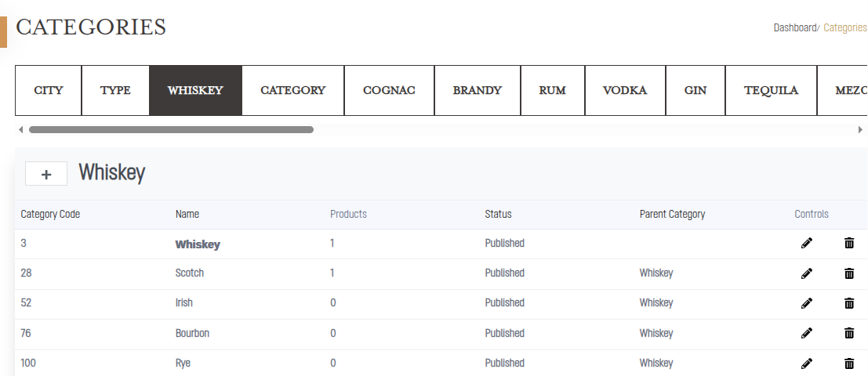Screen dimensions: 868x376
Task: Delete the Bourbon category
Action: pyautogui.click(x=849, y=333)
